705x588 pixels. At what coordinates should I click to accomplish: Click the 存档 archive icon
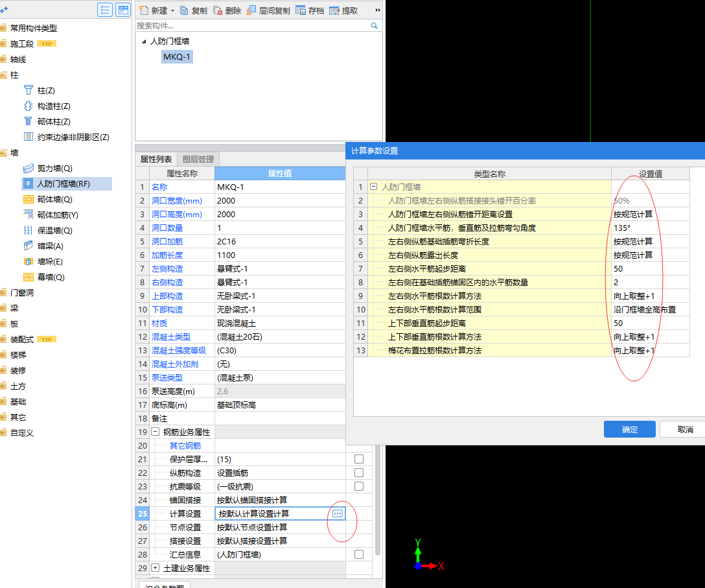(x=301, y=10)
